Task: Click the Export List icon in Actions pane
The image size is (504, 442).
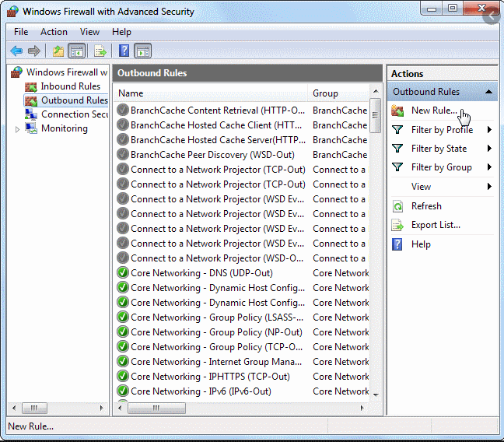Action: click(397, 225)
